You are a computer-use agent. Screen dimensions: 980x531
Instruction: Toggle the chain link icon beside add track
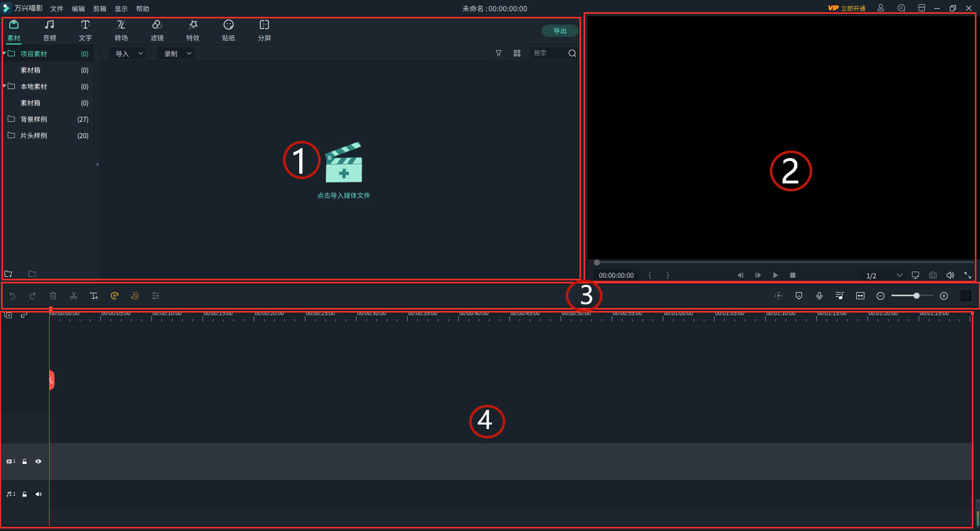[24, 315]
